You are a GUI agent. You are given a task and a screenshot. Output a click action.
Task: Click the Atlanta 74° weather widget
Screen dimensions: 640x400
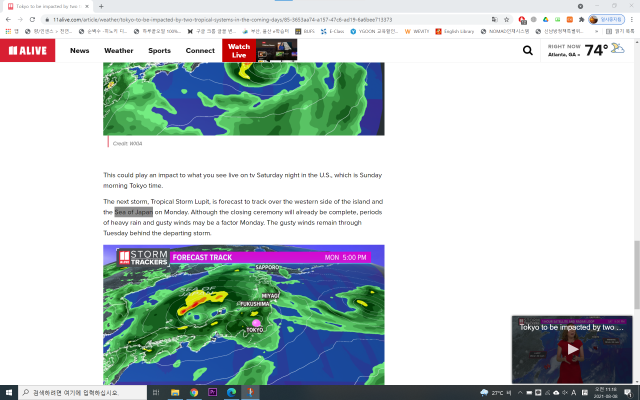[590, 50]
